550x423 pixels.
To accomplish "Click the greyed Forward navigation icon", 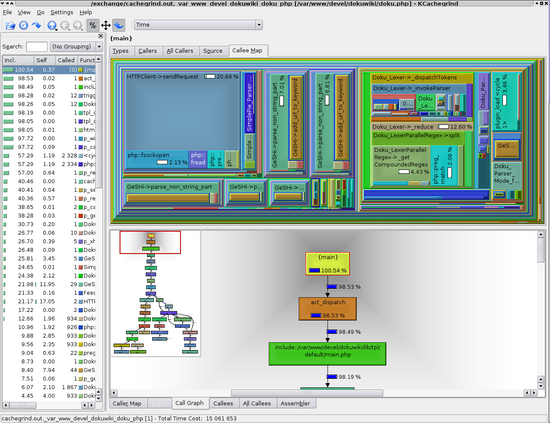I will (x=78, y=25).
